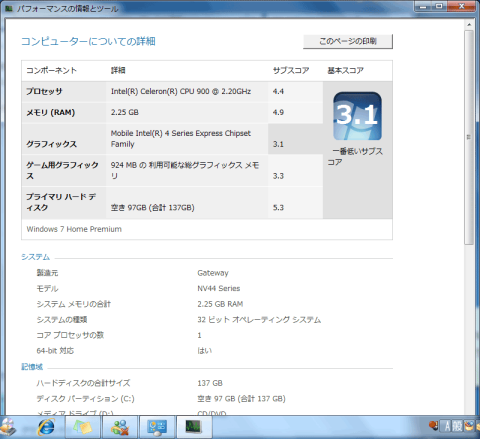The height and width of the screenshot is (439, 480).
Task: Click the コンピューターについての詳細 heading
Action: tap(88, 41)
